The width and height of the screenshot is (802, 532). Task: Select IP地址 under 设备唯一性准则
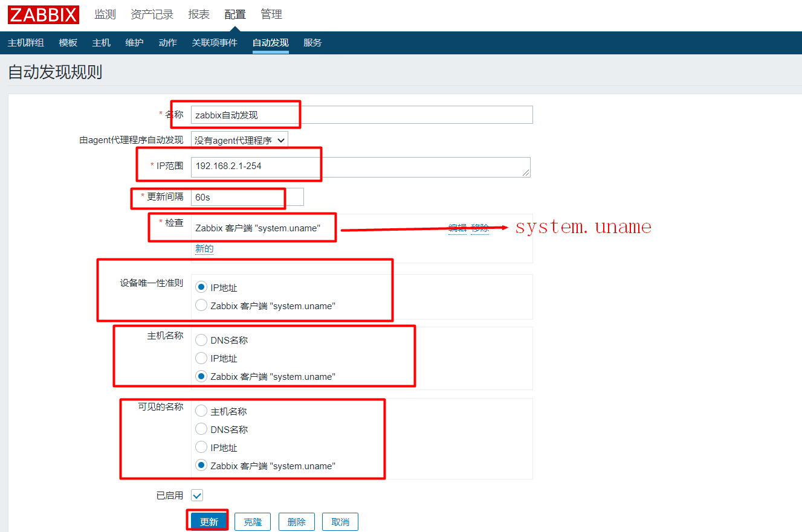[201, 287]
